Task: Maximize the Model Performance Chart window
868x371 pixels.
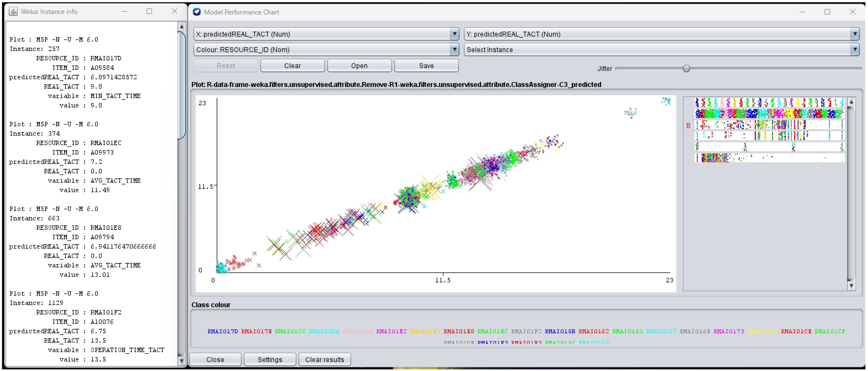Action: click(827, 12)
